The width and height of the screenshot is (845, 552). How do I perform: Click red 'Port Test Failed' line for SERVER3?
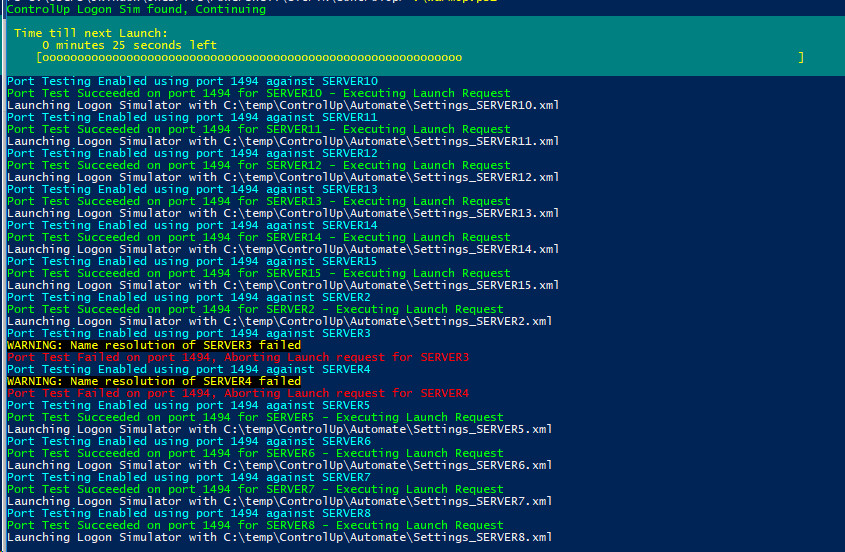pyautogui.click(x=238, y=357)
